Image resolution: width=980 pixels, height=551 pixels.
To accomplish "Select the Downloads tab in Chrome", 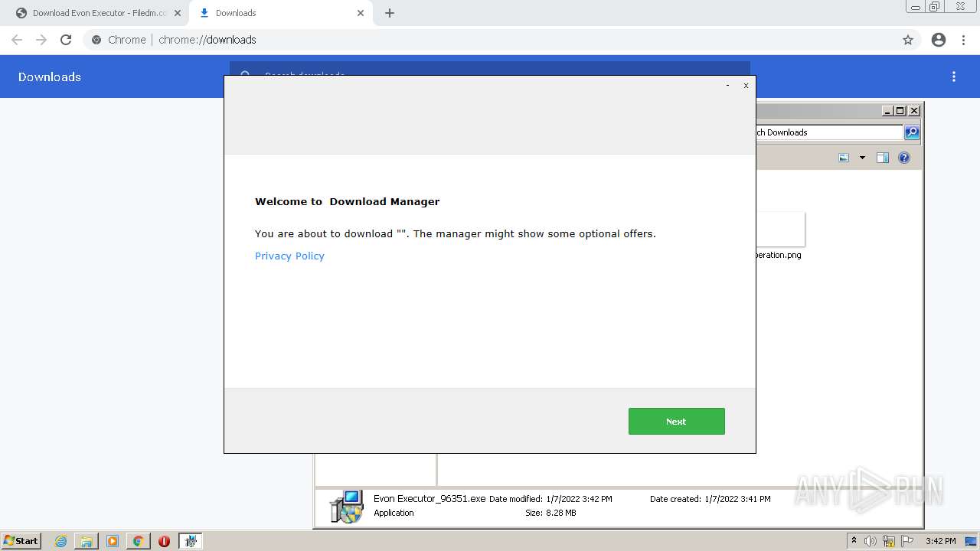I will click(x=279, y=13).
